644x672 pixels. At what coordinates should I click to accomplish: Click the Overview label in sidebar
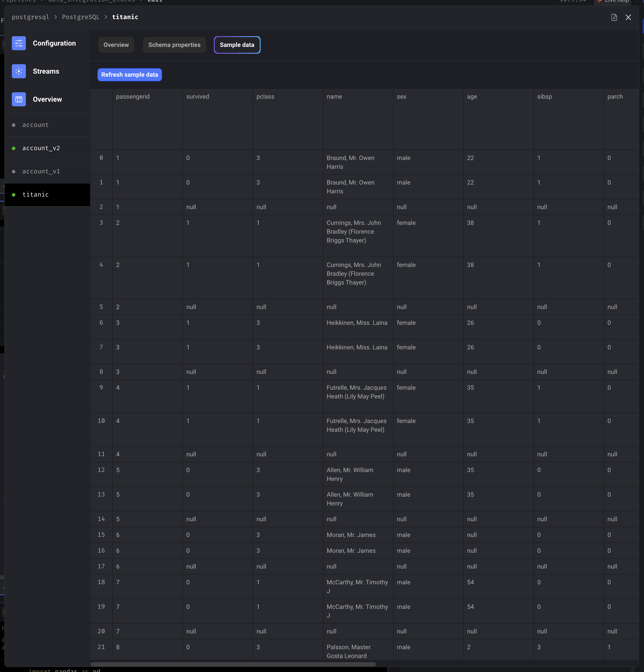point(47,100)
